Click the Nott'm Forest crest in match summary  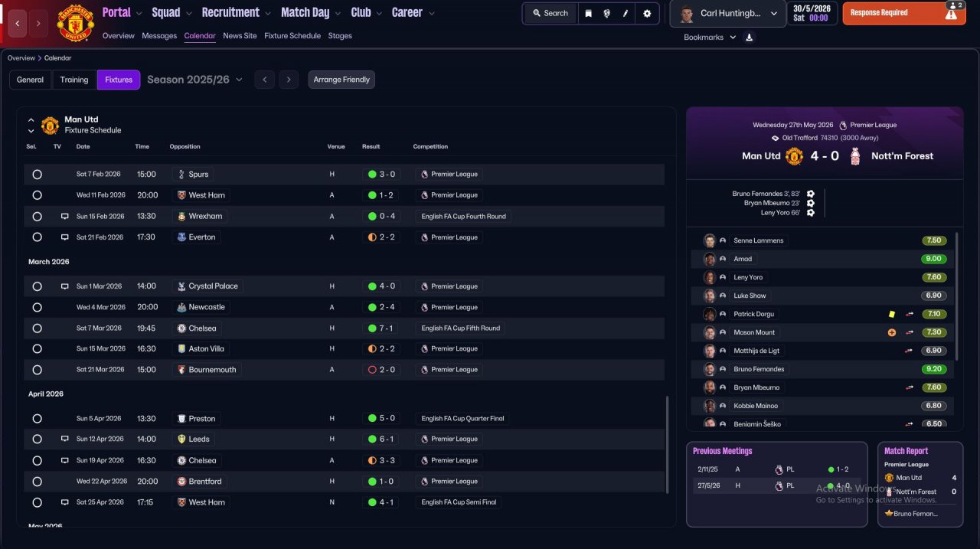click(855, 156)
